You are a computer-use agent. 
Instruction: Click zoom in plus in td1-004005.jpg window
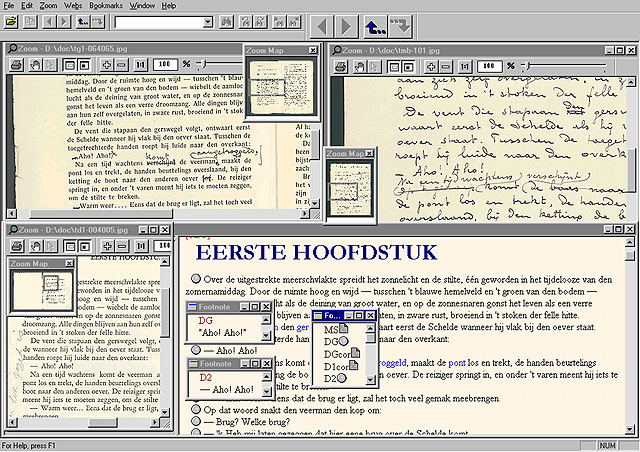[x=107, y=246]
